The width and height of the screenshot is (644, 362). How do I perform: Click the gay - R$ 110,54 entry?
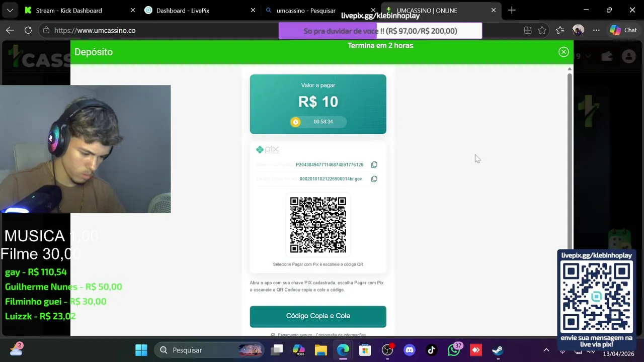36,272
